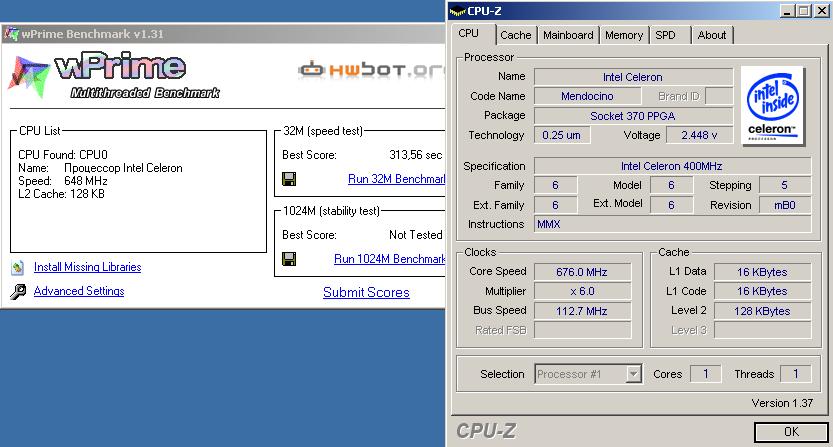Run the 32M Benchmark
Image resolution: width=833 pixels, height=447 pixels.
[396, 179]
